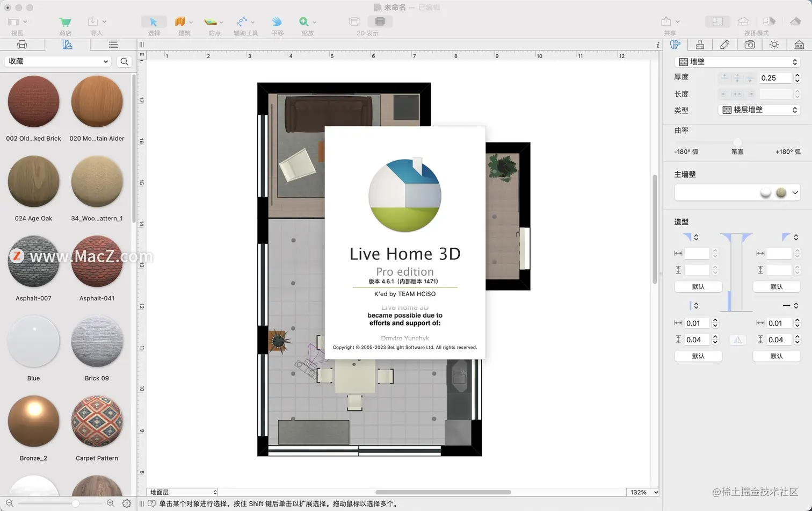
Task: Click the bottom-left 默认 button
Action: click(698, 356)
